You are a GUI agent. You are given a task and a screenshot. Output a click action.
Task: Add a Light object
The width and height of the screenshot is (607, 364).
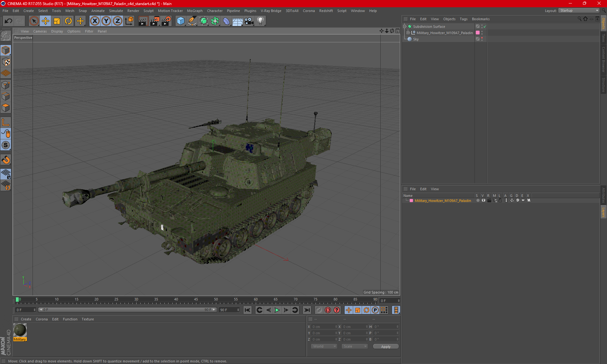(x=261, y=21)
